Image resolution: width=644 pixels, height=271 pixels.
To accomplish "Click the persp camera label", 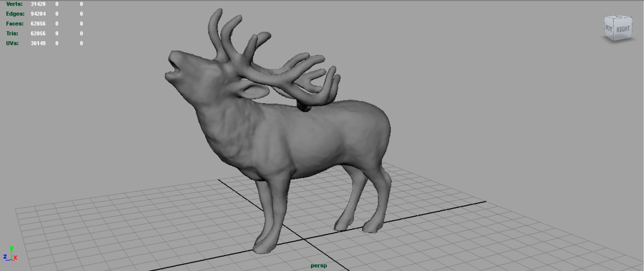I will [x=319, y=266].
